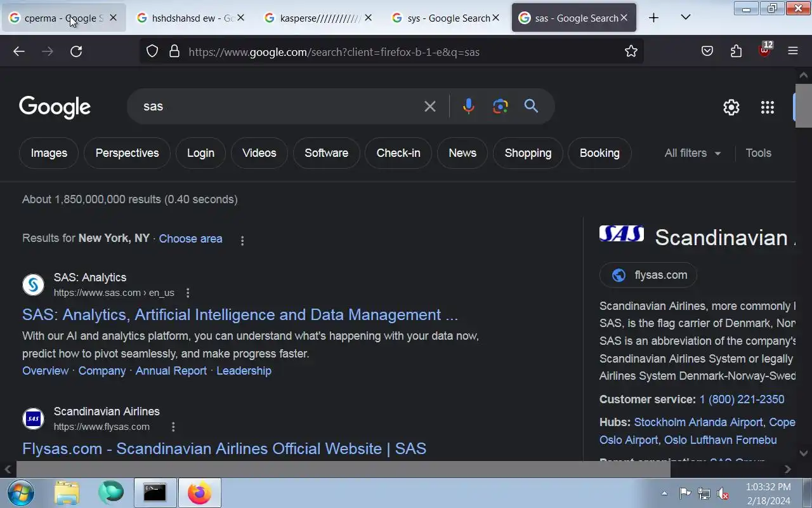View site security padlock info
812x508 pixels.
[x=174, y=51]
